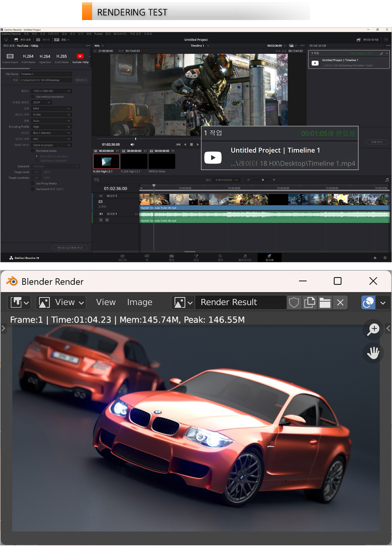Unlink the Render Result with the X icon
Image resolution: width=392 pixels, height=547 pixels.
click(340, 302)
